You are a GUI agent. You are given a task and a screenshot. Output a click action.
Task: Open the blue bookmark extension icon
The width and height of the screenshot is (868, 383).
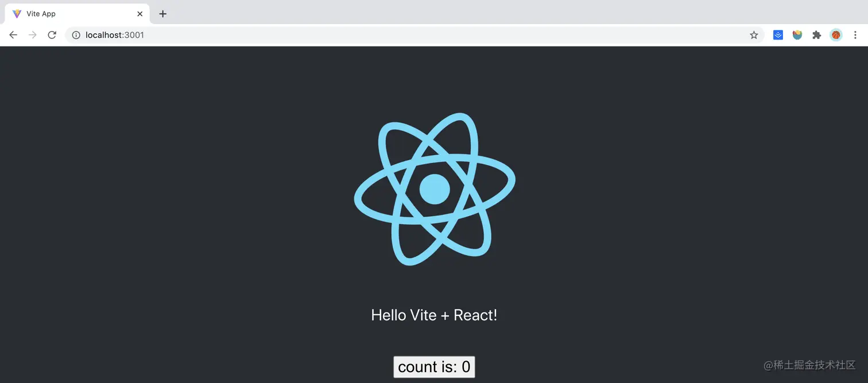(x=778, y=35)
